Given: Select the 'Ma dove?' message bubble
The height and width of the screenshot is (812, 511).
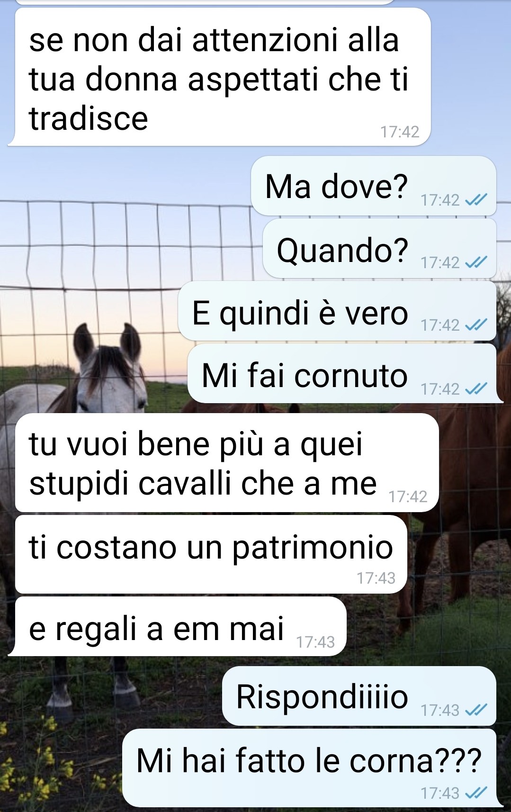Looking at the screenshot, I should [374, 186].
